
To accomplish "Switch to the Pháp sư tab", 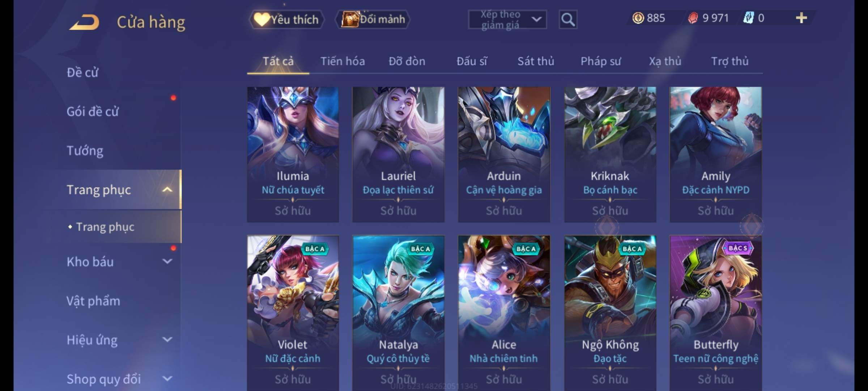I will 601,61.
